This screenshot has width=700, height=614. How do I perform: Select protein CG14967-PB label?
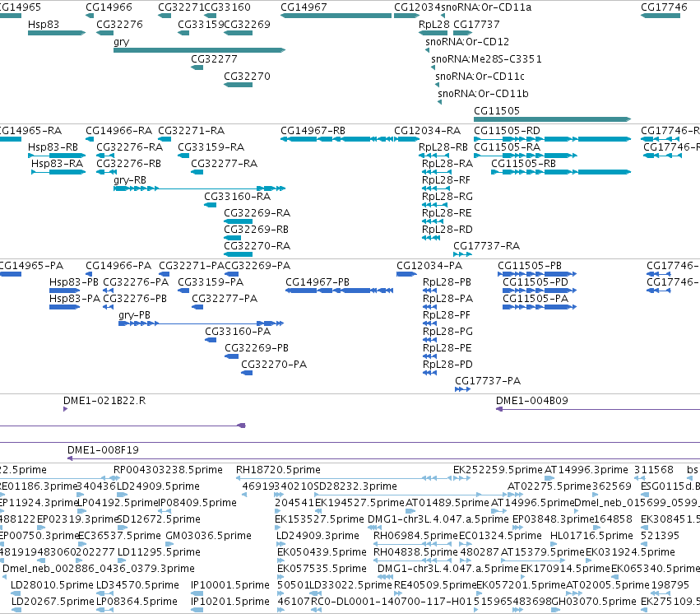(318, 282)
